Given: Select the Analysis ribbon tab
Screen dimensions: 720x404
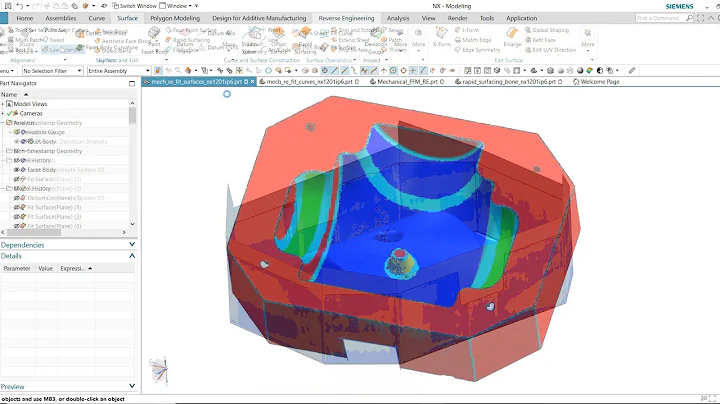Looking at the screenshot, I should (x=398, y=18).
